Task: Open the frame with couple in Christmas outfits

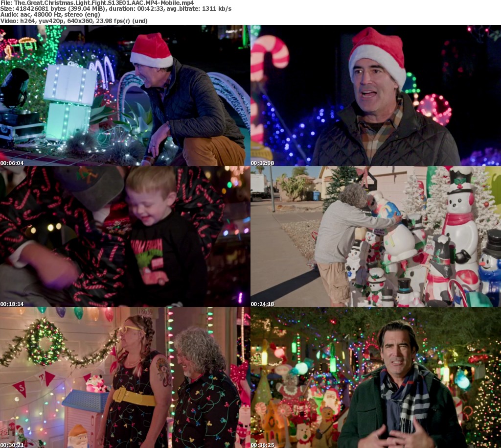Action: [125, 377]
